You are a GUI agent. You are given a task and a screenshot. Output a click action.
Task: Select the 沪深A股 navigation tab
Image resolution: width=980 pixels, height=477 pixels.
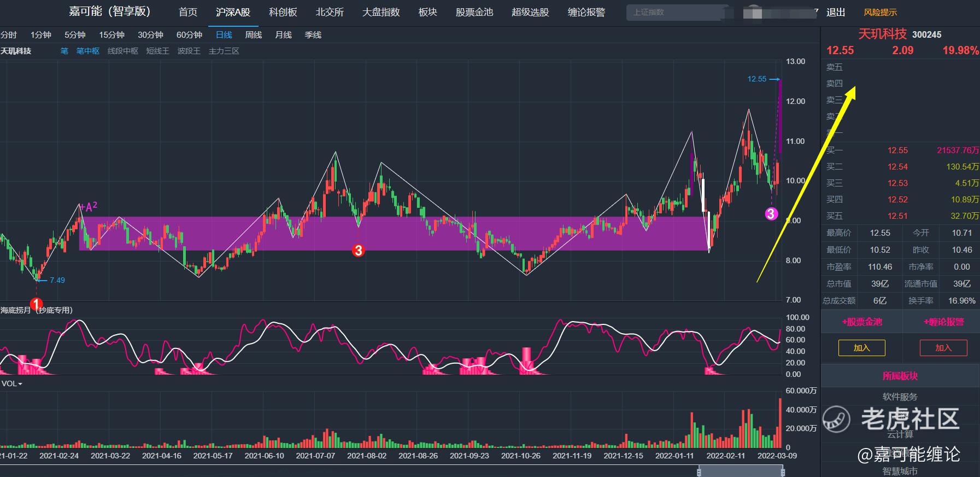[233, 12]
